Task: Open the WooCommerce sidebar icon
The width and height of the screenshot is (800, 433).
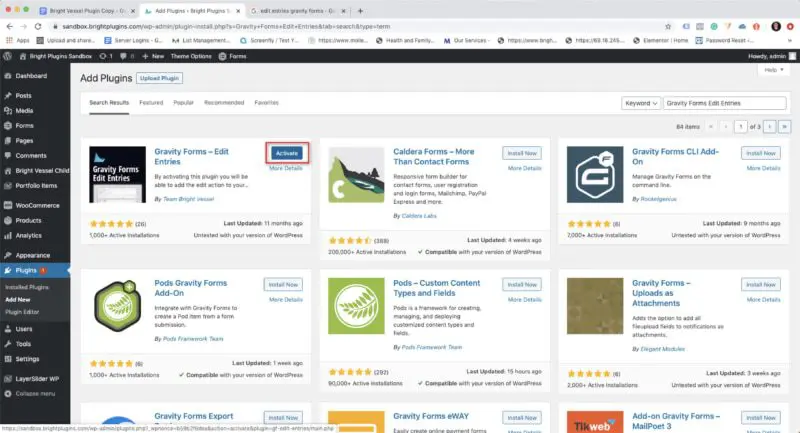Action: (x=7, y=205)
